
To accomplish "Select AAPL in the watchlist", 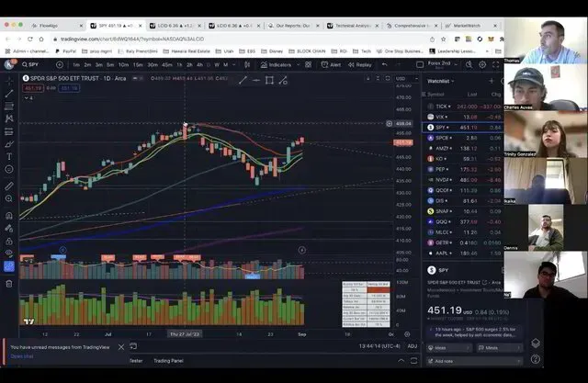I will (x=463, y=253).
